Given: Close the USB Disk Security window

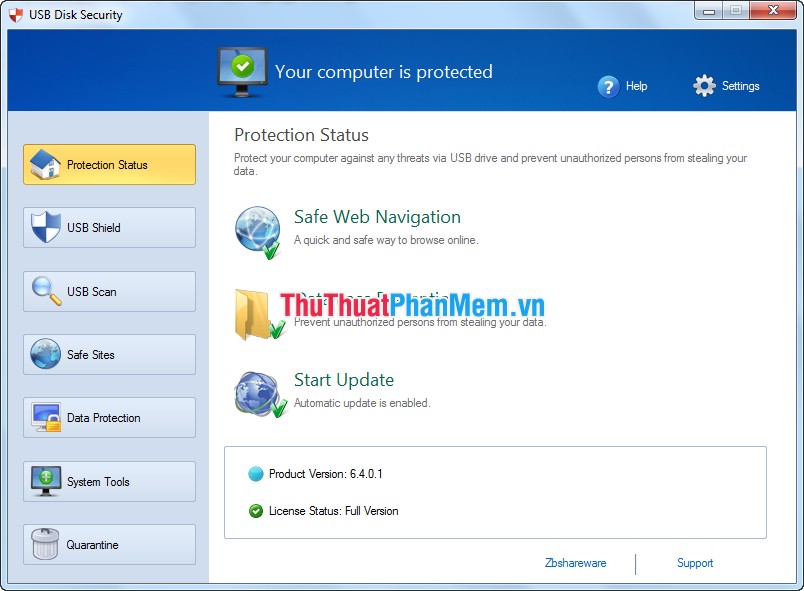Looking at the screenshot, I should (773, 10).
